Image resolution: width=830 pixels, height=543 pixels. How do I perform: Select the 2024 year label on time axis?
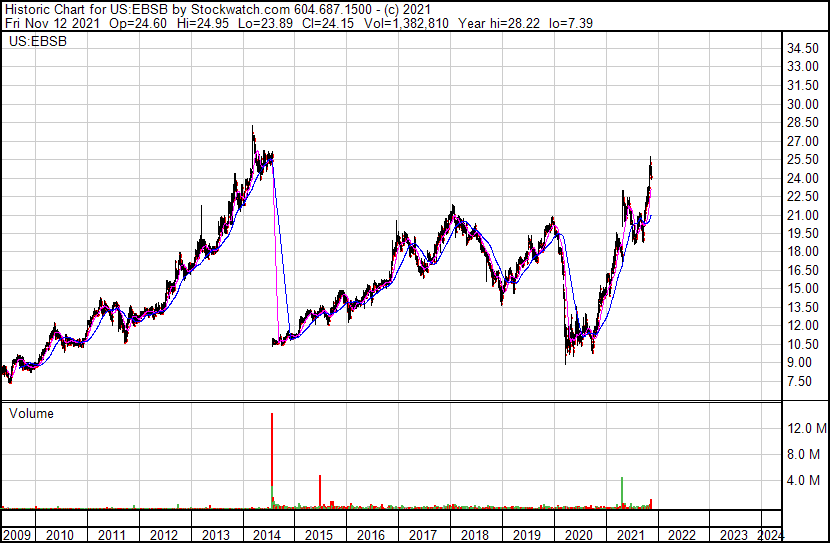tap(769, 535)
